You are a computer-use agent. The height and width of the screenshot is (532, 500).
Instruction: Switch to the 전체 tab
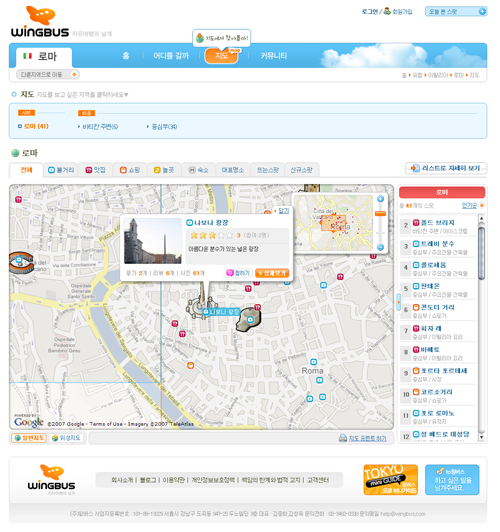26,170
